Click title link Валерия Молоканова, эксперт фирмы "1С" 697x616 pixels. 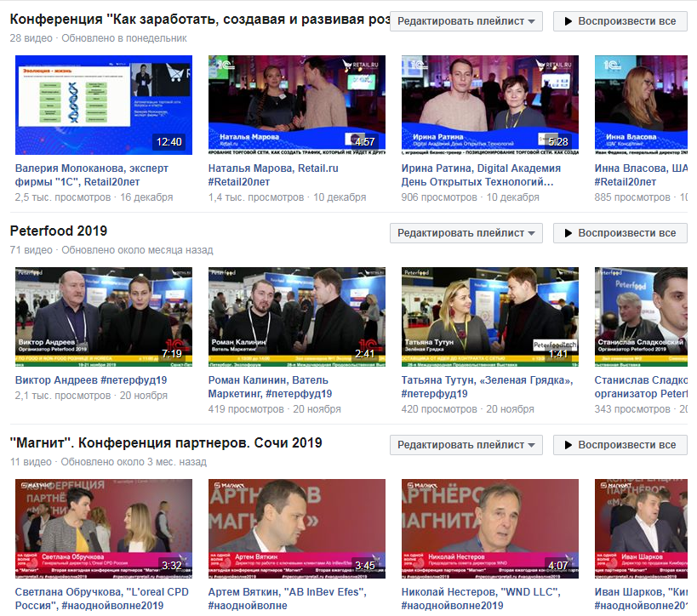[92, 175]
